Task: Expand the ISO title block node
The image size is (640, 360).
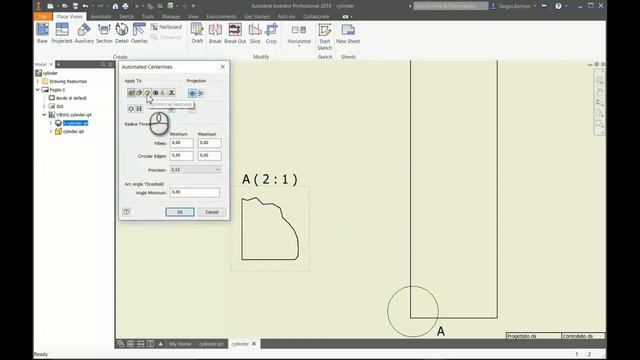Action: click(x=44, y=106)
